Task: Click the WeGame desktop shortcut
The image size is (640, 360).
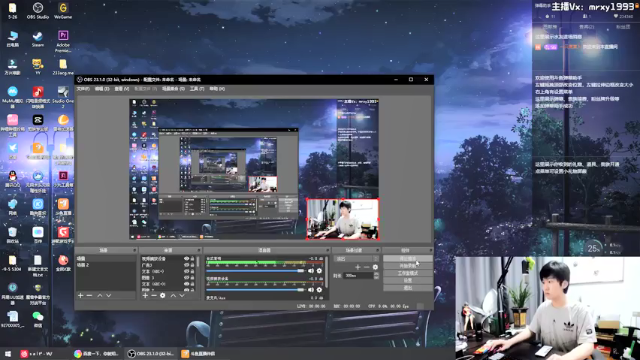Action: click(63, 11)
